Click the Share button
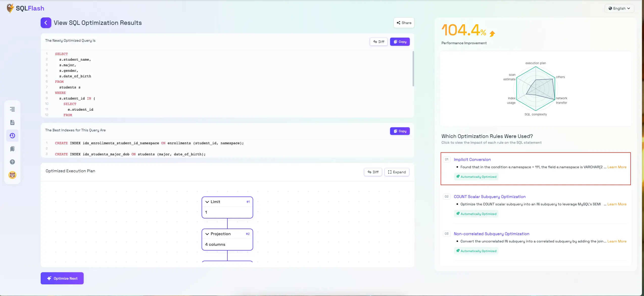Viewport: 644px width, 296px height. 404,23
